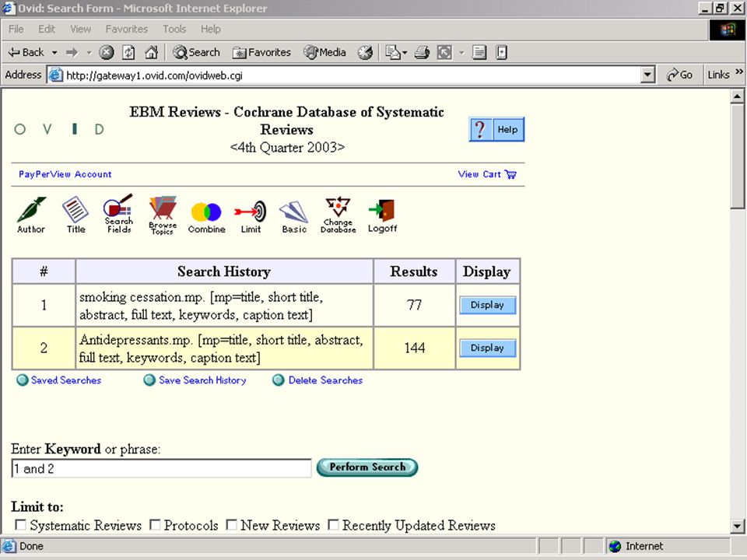Open the Author search tool

point(31,215)
